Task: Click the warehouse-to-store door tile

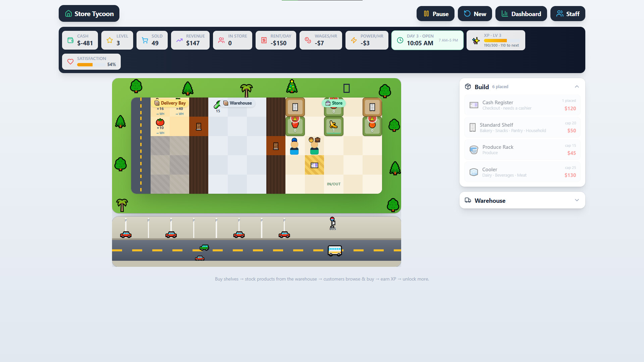Action: coord(276,146)
